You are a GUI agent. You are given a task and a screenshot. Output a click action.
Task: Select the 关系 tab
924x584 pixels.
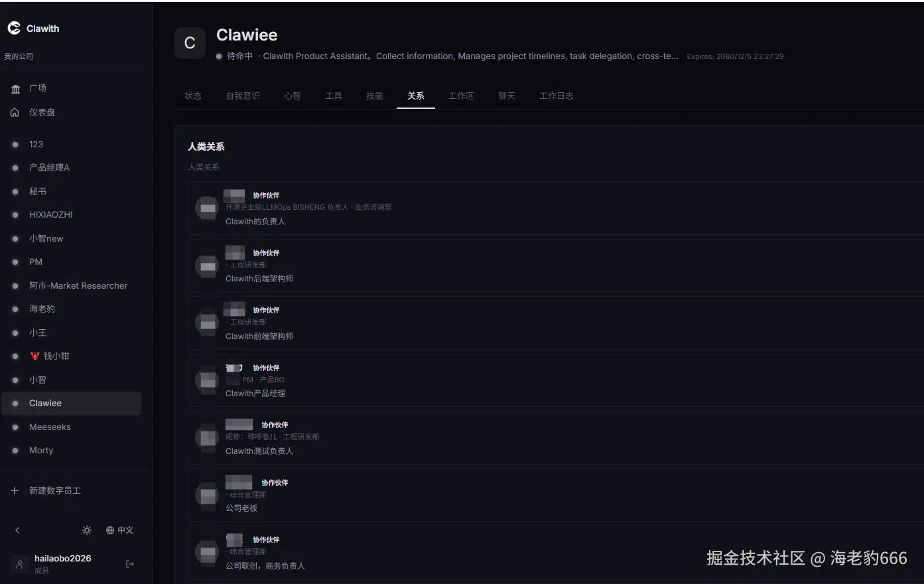pyautogui.click(x=416, y=96)
